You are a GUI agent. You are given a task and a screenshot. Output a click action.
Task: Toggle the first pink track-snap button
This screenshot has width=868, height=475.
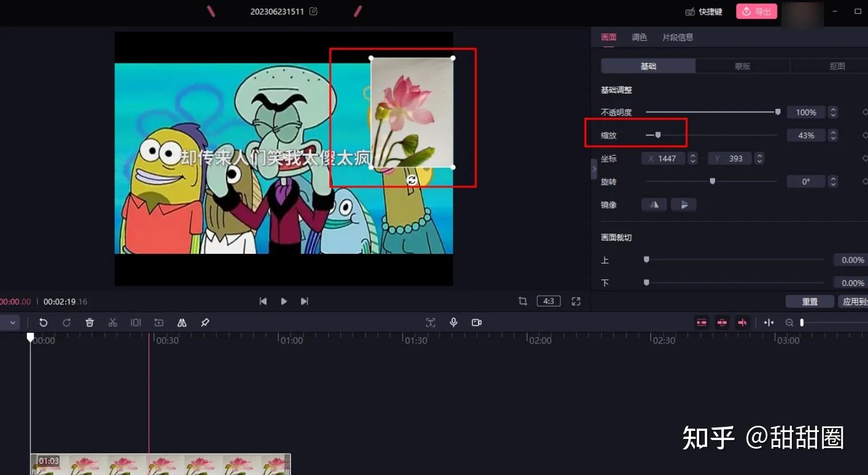pyautogui.click(x=701, y=323)
